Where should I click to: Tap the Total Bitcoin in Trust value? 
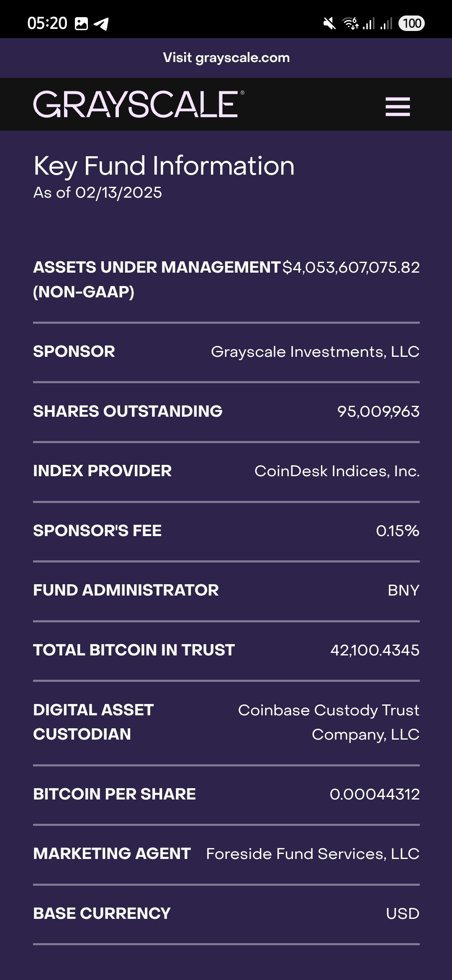375,650
